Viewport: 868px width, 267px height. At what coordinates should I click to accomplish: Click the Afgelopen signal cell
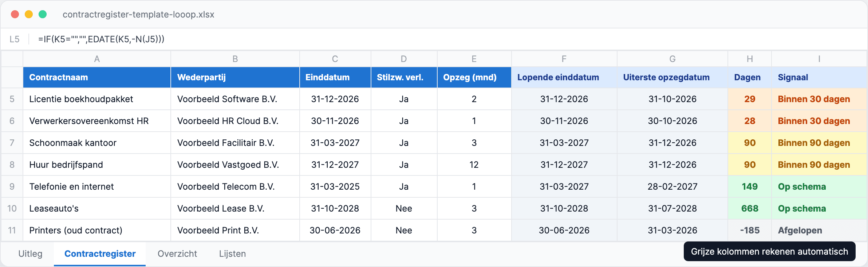click(819, 230)
